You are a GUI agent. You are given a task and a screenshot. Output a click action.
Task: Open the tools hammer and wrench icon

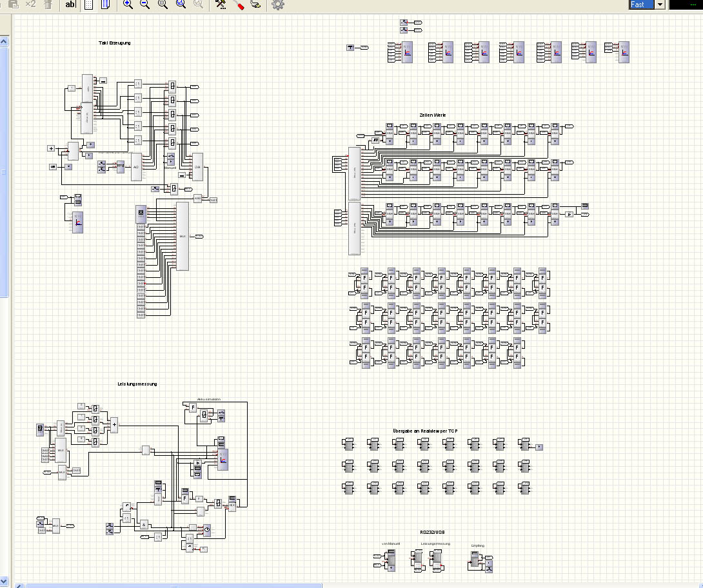tap(221, 5)
